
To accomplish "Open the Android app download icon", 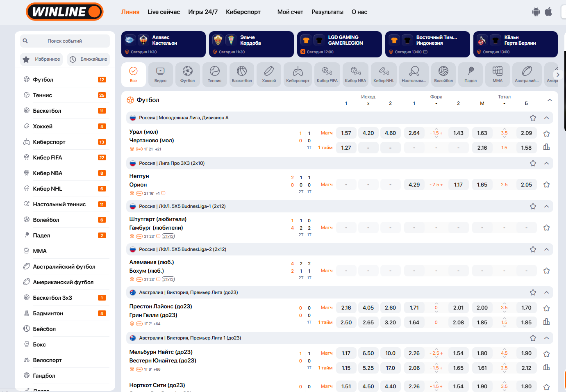I will pos(536,12).
